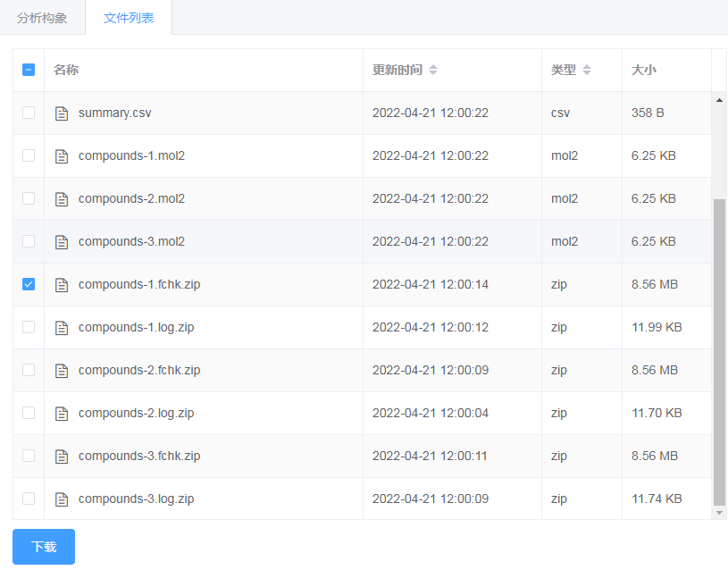Image resolution: width=728 pixels, height=570 pixels.
Task: Click the file icon beside compounds-2.fchk.zip
Action: pyautogui.click(x=62, y=370)
